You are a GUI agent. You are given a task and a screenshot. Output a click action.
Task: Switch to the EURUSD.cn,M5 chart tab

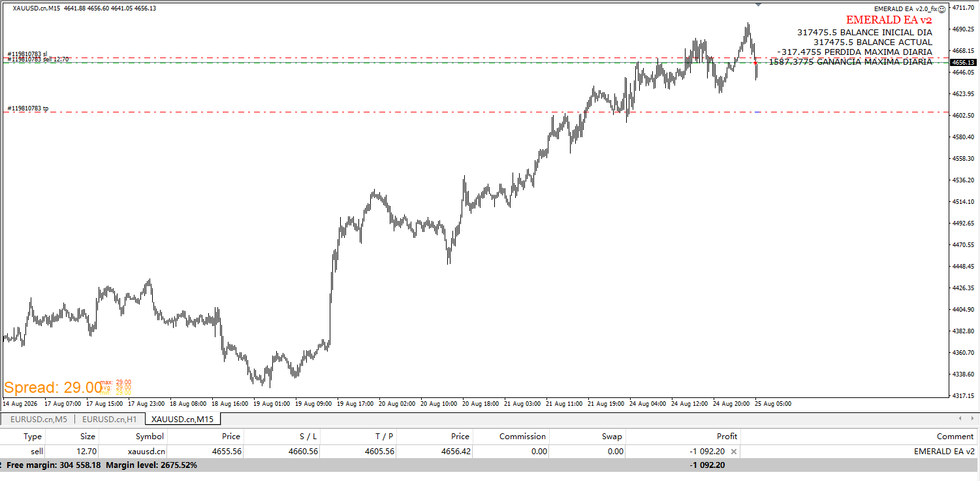click(39, 419)
